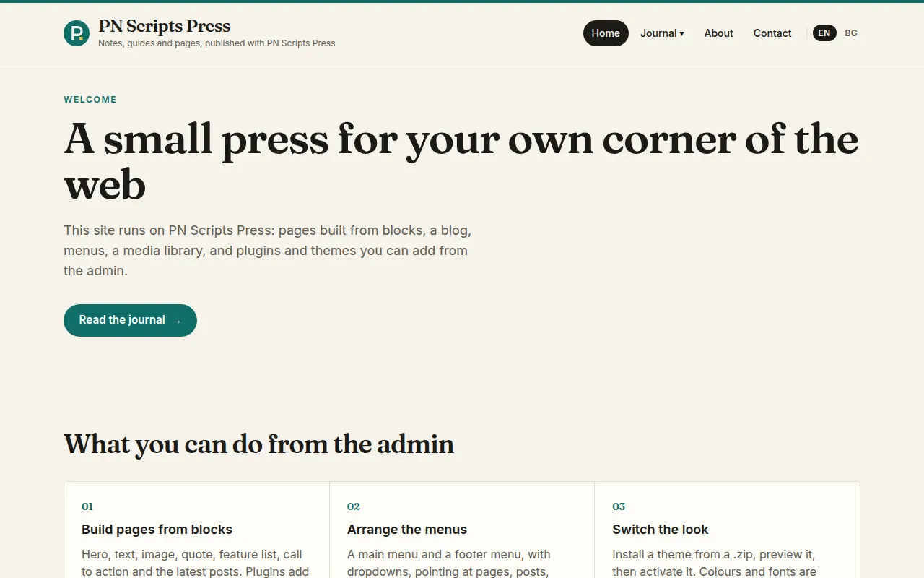The image size is (924, 578).
Task: Click the Read the journal button
Action: [x=130, y=320]
